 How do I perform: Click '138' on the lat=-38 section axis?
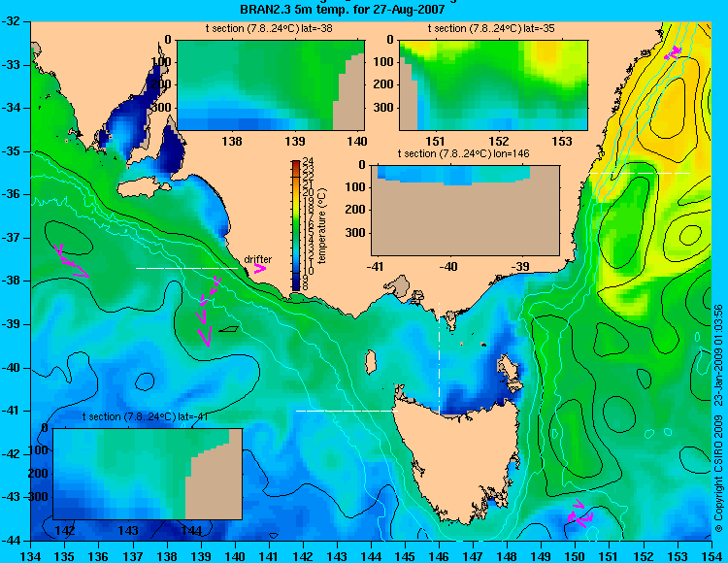point(232,141)
